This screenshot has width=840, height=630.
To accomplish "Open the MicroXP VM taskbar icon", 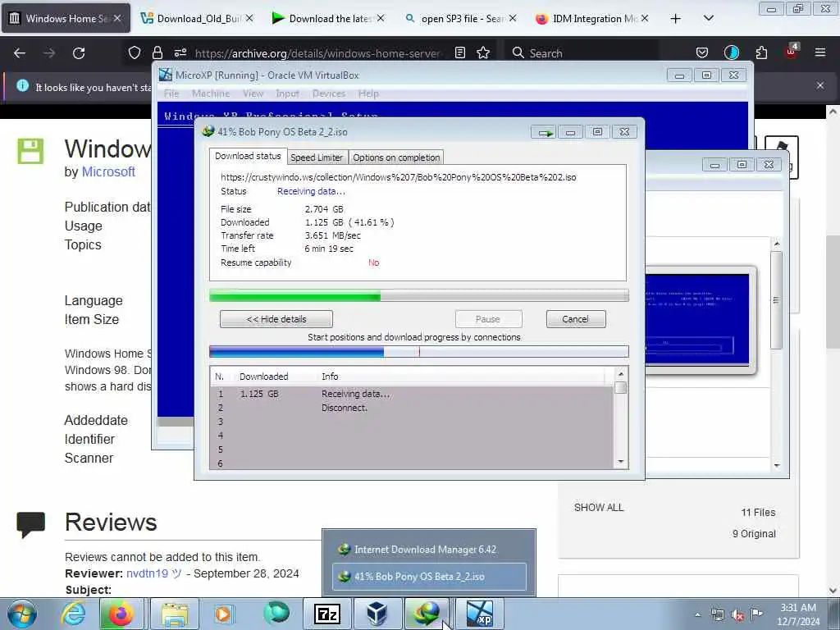I will [480, 614].
